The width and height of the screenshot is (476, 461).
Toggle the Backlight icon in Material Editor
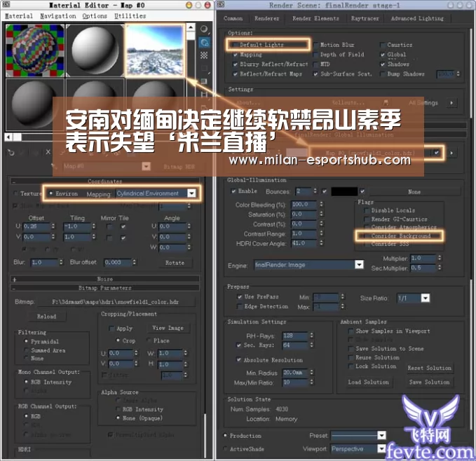(204, 43)
